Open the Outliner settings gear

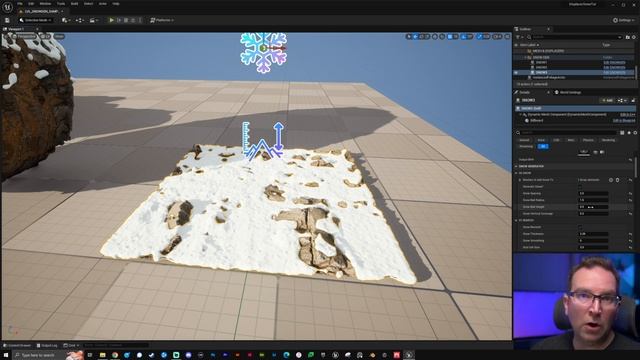click(634, 37)
